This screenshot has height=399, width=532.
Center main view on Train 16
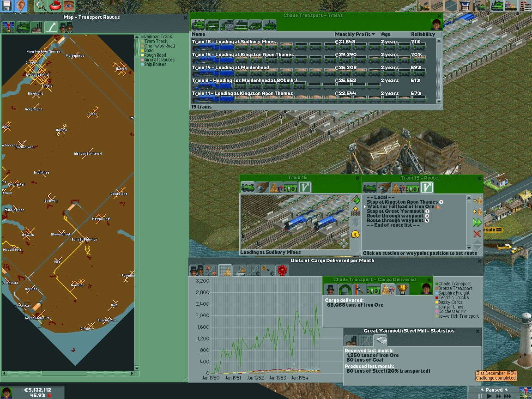click(x=344, y=244)
